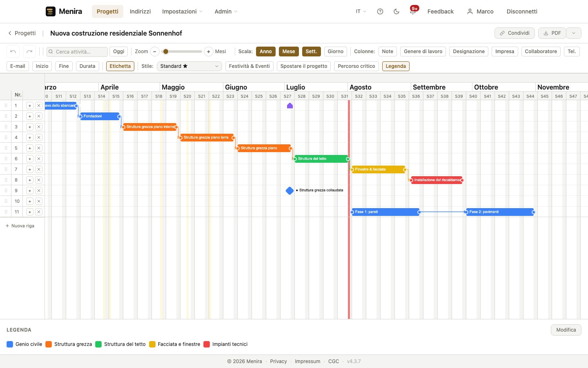
Task: Select the blue diamond milestone in row 9
Action: [290, 191]
